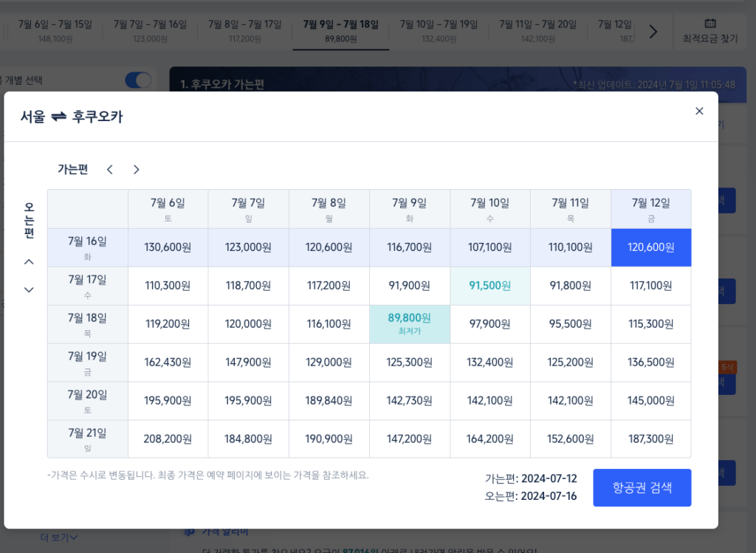Image resolution: width=756 pixels, height=553 pixels.
Task: Select the 189,840원 fare cell
Action: (x=329, y=401)
